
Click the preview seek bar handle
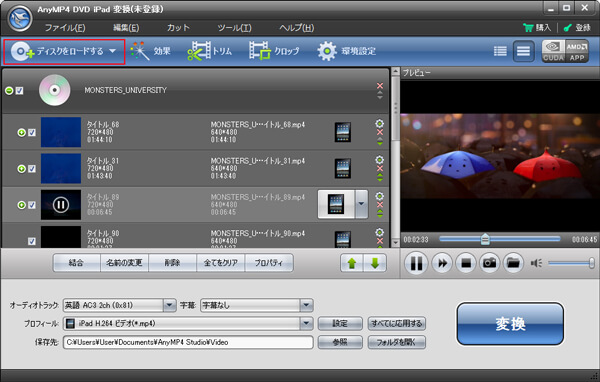click(x=485, y=239)
